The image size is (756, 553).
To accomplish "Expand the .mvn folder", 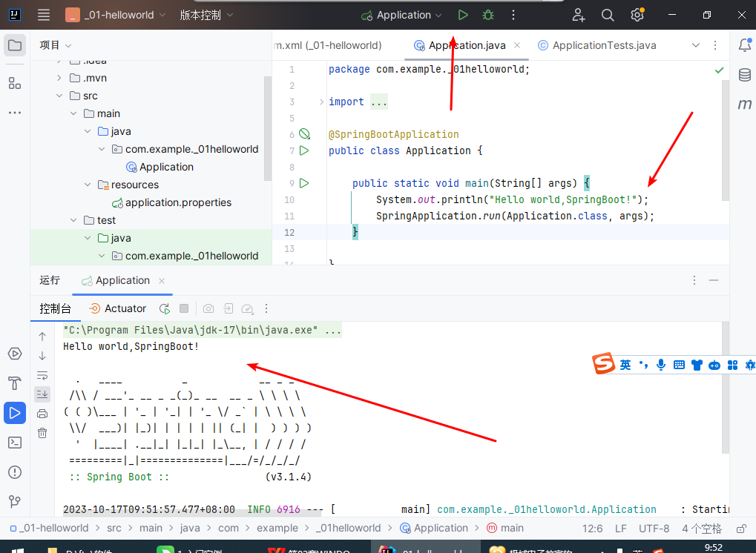I will click(59, 78).
